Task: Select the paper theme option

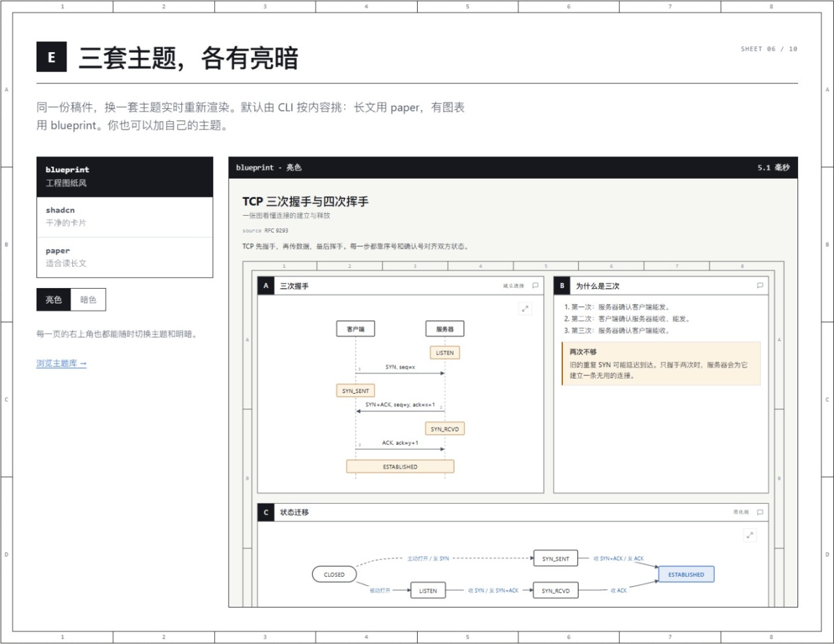Action: click(x=124, y=257)
